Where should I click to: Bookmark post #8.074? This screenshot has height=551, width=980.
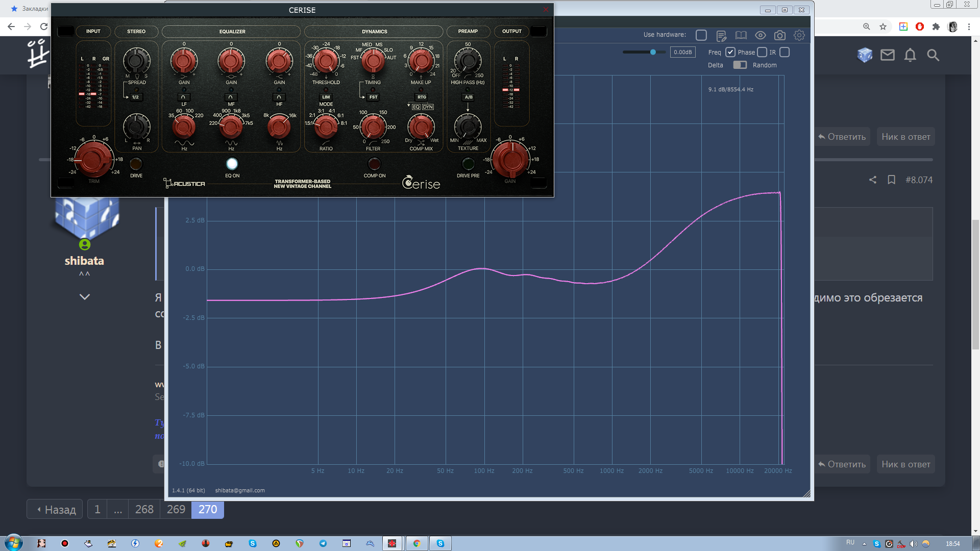[891, 180]
